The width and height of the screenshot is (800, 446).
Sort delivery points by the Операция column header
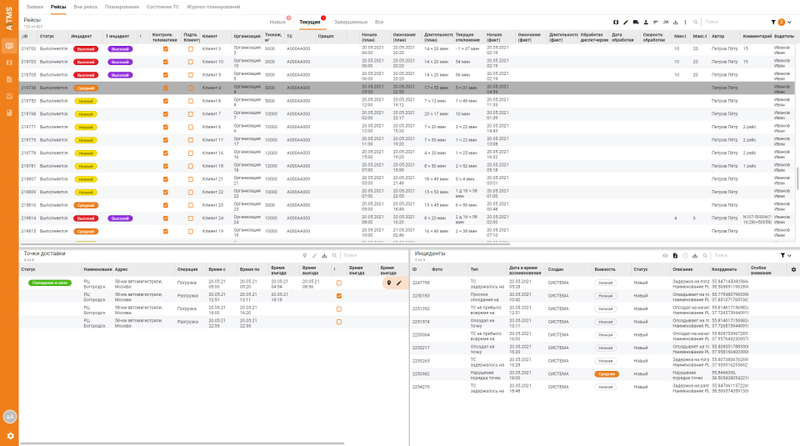click(187, 269)
